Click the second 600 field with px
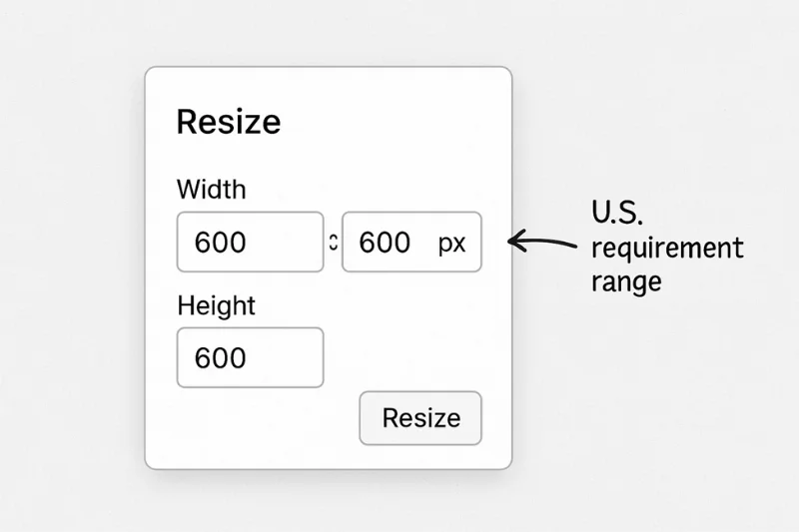 pos(411,242)
